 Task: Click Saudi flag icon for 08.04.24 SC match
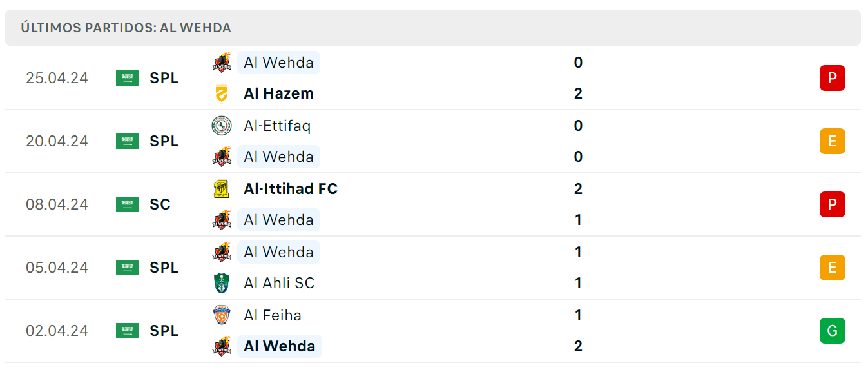pyautogui.click(x=128, y=204)
